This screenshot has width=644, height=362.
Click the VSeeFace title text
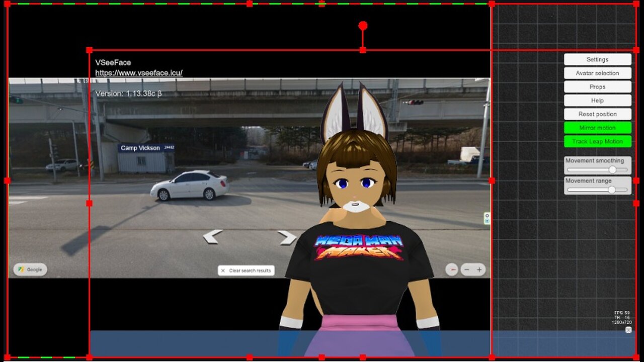tap(113, 62)
